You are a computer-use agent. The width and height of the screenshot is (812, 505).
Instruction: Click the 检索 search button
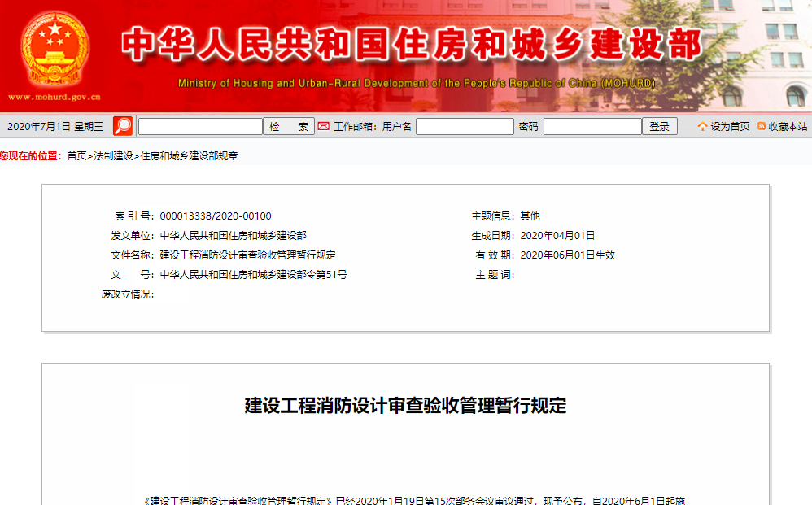click(x=289, y=126)
